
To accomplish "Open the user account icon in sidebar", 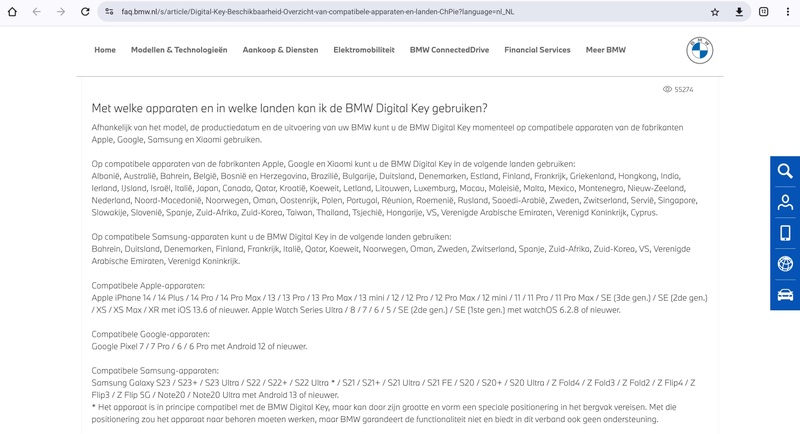I will pos(785,202).
